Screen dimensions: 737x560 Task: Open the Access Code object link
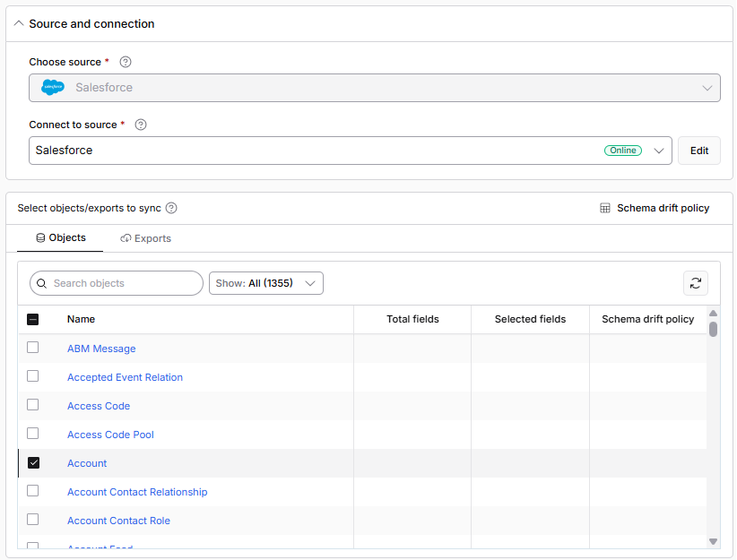99,406
